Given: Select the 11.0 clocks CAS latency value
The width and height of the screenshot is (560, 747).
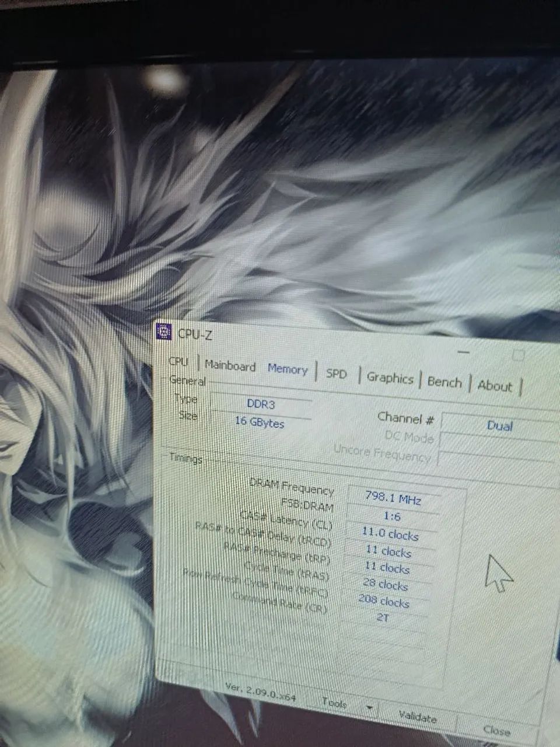Looking at the screenshot, I should click(390, 534).
